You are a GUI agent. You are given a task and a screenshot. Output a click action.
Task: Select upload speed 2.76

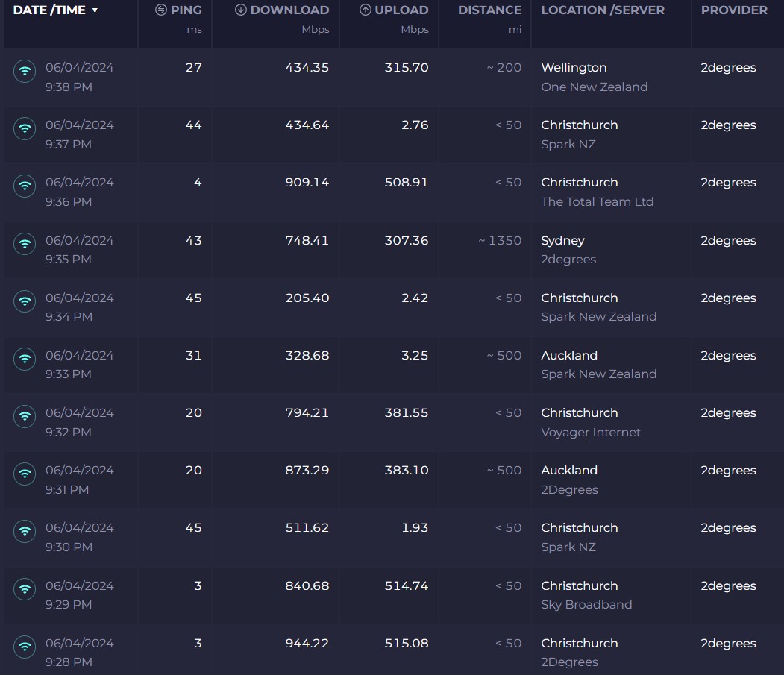(415, 125)
